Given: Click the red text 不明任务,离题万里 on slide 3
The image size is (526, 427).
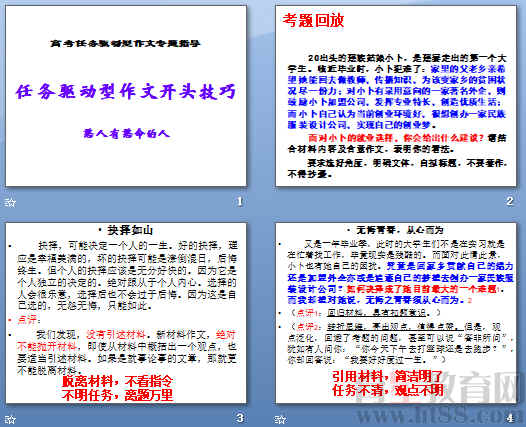Looking at the screenshot, I should (117, 395).
